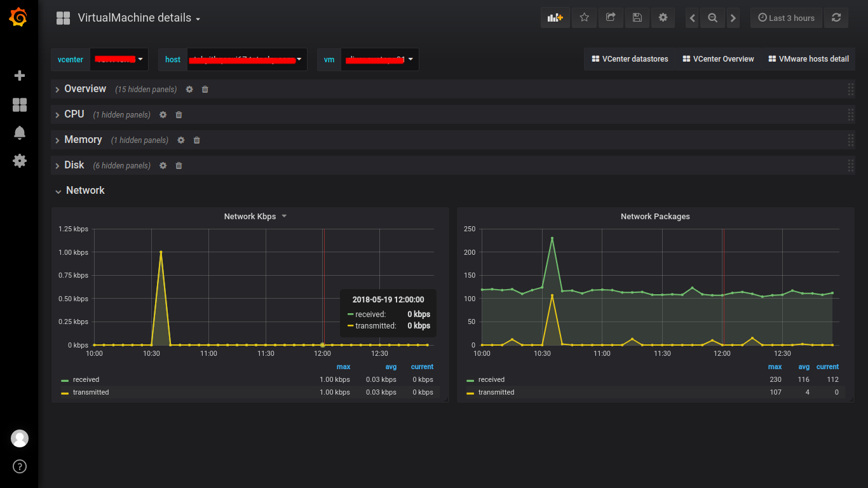Sort Network Packages legend by current
This screenshot has height=488, width=868.
(827, 367)
